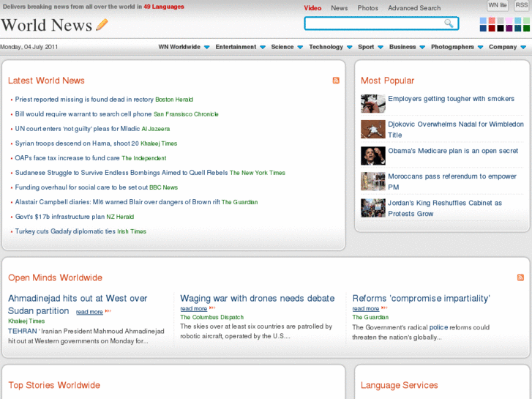Image resolution: width=532 pixels, height=399 pixels.
Task: Open 'Sudanese Struggle to Survive' headline
Action: point(121,173)
